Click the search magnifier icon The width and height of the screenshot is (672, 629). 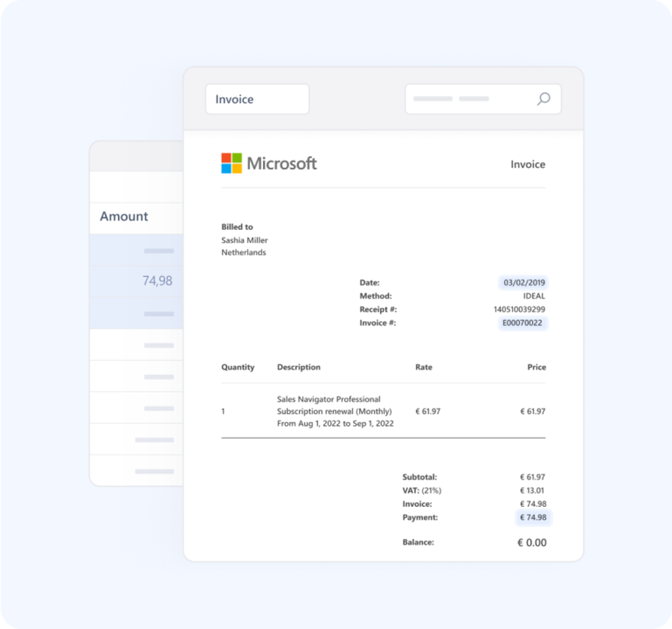pyautogui.click(x=542, y=98)
